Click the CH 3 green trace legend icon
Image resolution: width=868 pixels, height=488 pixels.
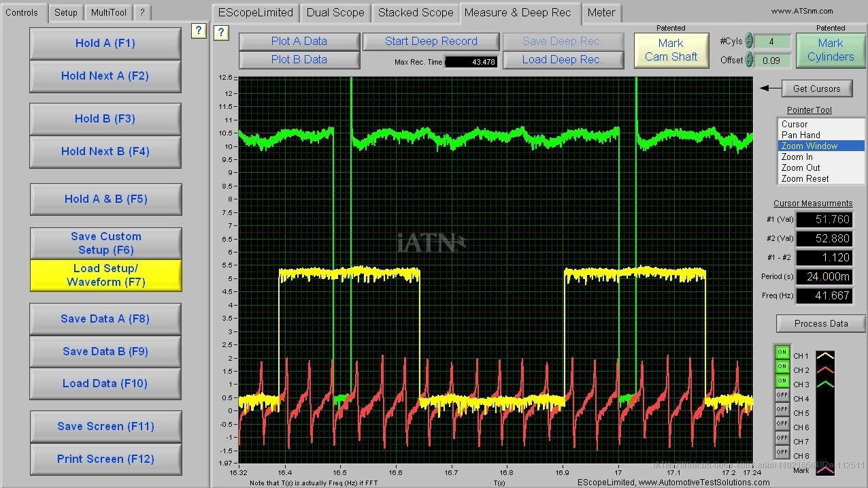pyautogui.click(x=824, y=385)
